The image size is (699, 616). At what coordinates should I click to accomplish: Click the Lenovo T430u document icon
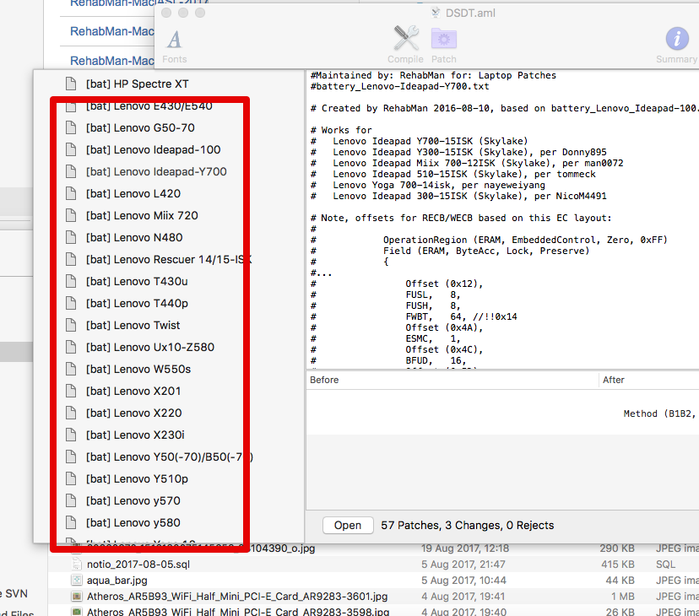click(x=70, y=281)
